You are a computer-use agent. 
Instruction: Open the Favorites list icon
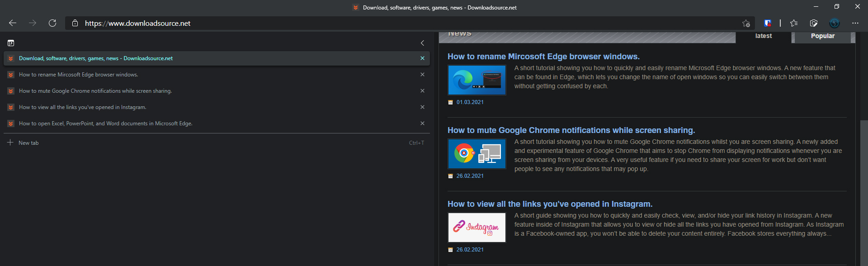pos(794,23)
